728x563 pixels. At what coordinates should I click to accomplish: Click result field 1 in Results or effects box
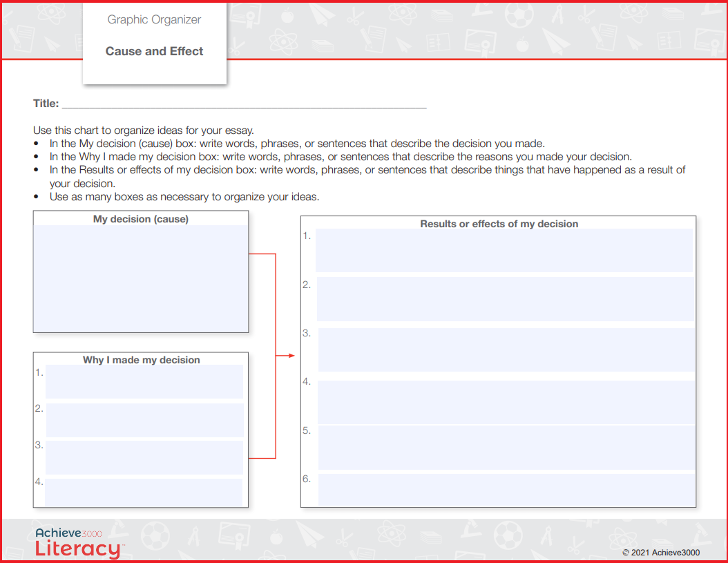(504, 250)
